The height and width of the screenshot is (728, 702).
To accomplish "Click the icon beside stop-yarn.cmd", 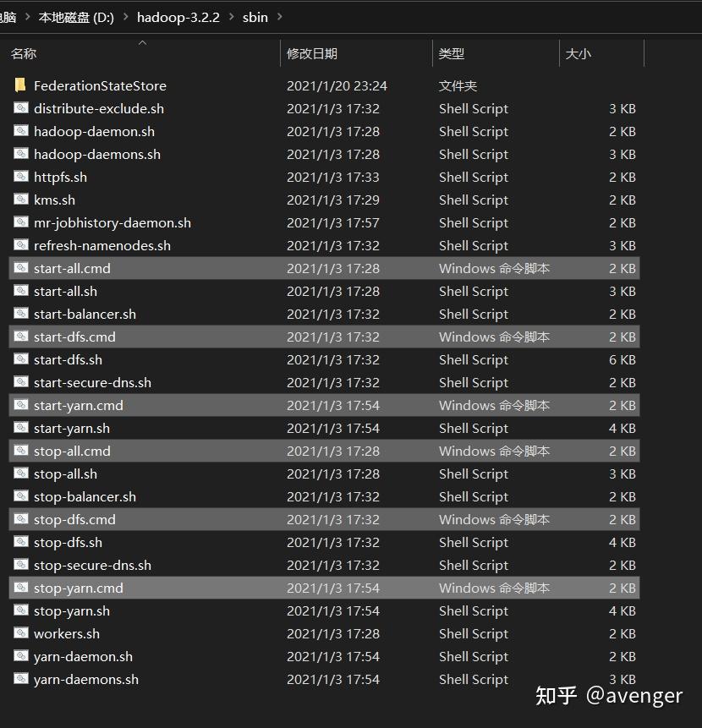I will click(20, 588).
